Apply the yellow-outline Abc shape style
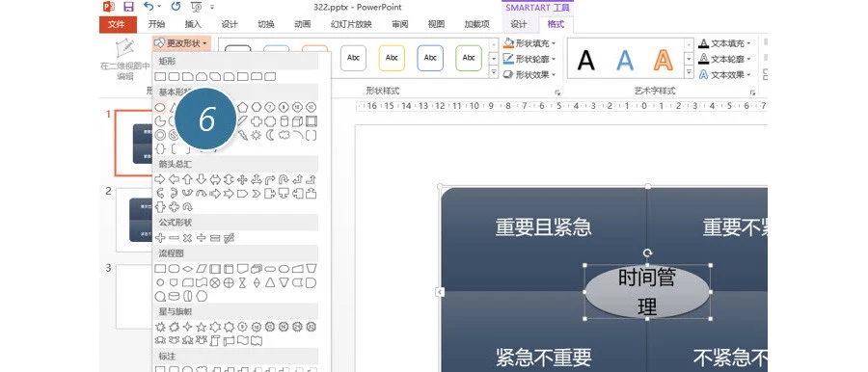This screenshot has width=868, height=372. click(392, 58)
